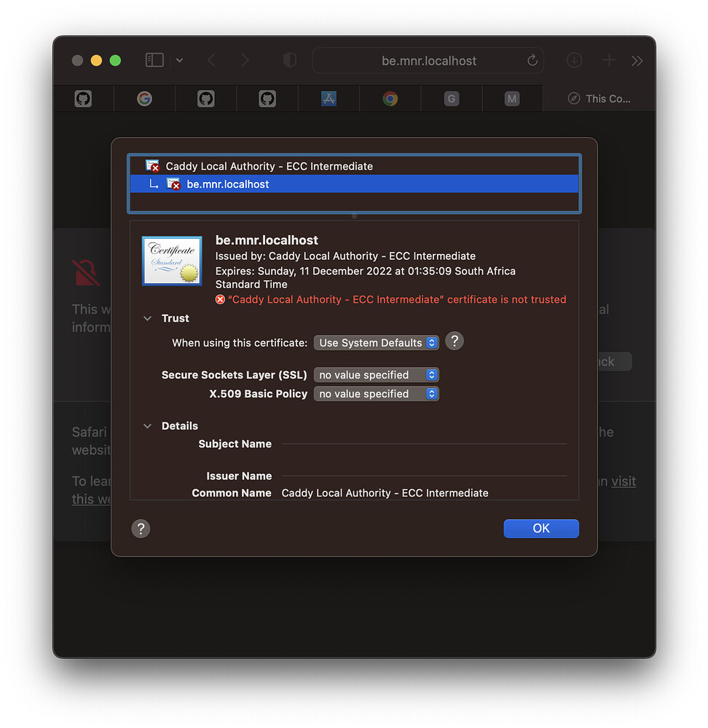
Task: Collapse the Trust section
Action: tap(147, 319)
